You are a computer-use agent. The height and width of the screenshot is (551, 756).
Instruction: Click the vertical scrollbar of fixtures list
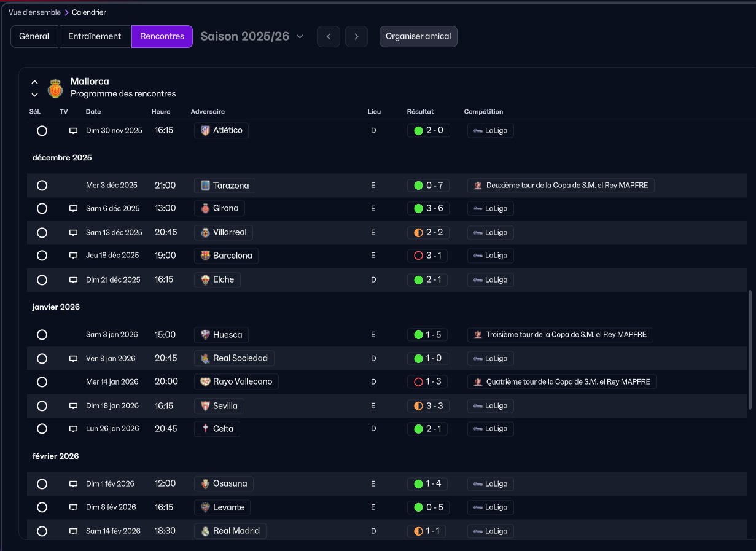click(749, 350)
